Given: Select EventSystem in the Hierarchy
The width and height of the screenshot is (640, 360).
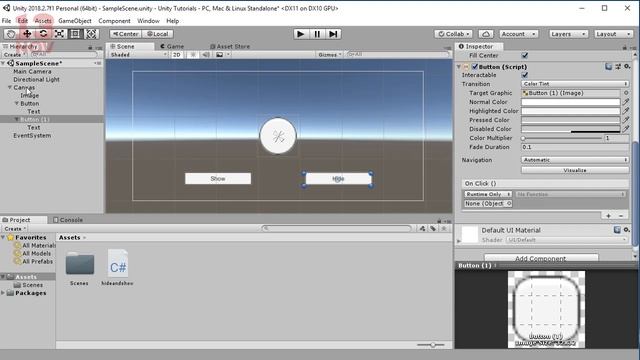Looking at the screenshot, I should click(32, 135).
